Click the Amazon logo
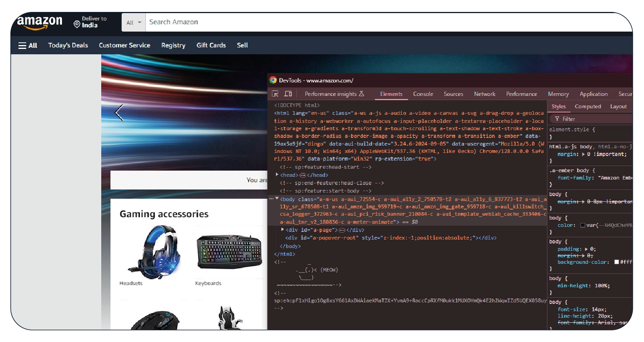Viewport: 644px width, 342px height. 40,22
